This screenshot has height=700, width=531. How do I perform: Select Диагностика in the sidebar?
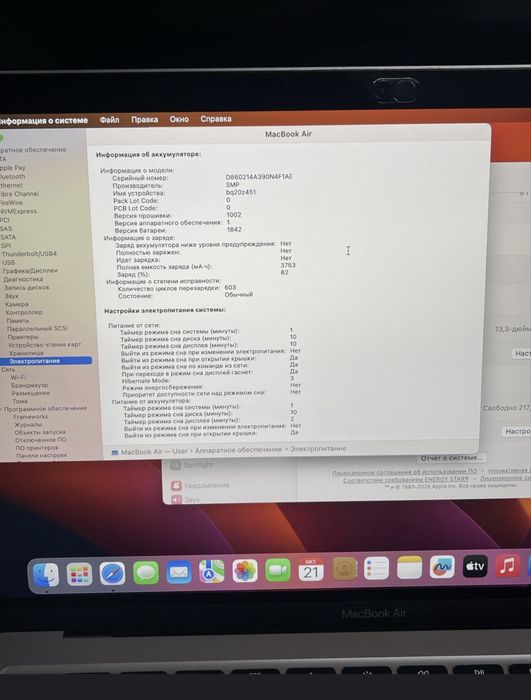click(x=23, y=279)
